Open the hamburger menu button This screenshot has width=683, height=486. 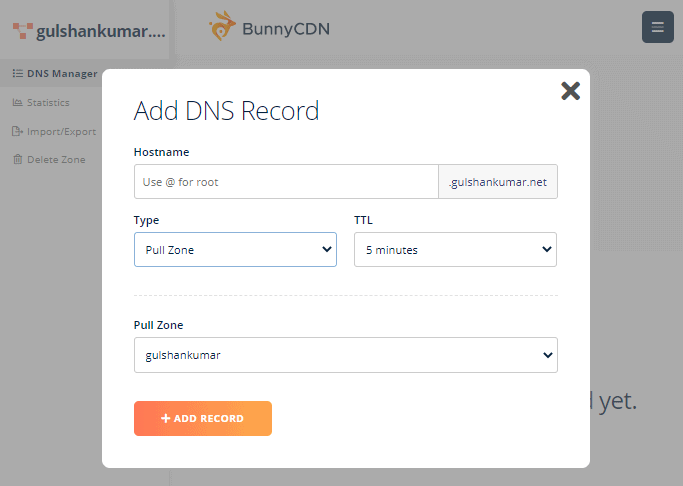pos(657,27)
